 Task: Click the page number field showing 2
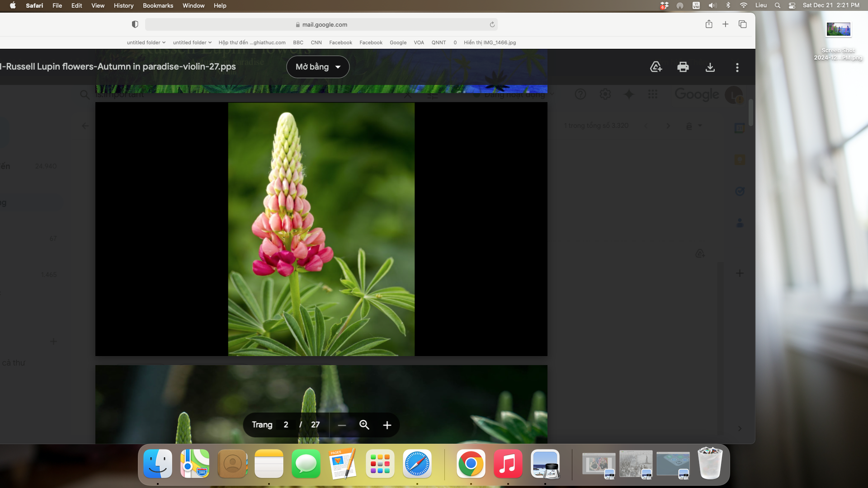[x=286, y=425]
